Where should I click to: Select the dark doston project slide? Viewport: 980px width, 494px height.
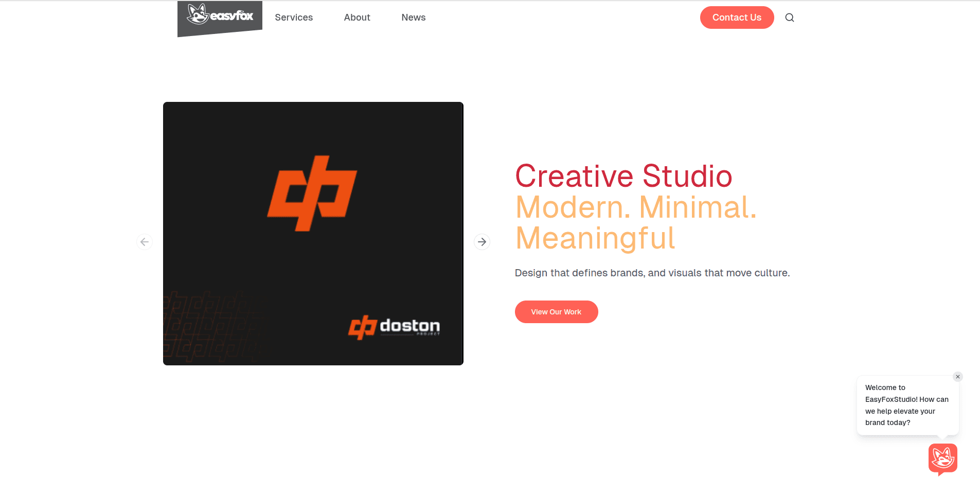point(313,233)
